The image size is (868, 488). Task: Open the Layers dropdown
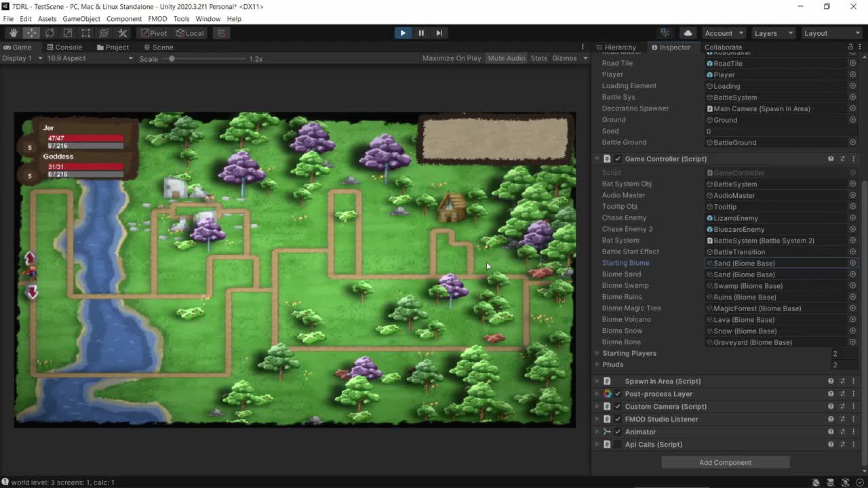(x=772, y=33)
